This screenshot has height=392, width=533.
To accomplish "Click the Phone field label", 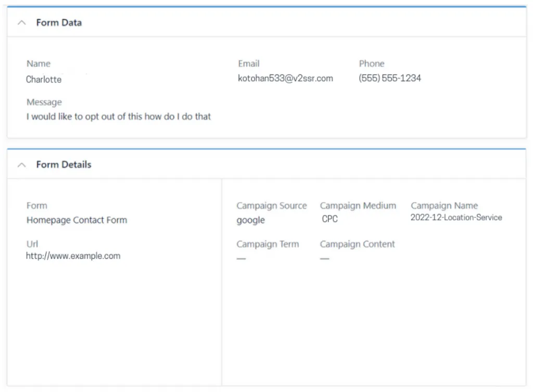I will (372, 64).
